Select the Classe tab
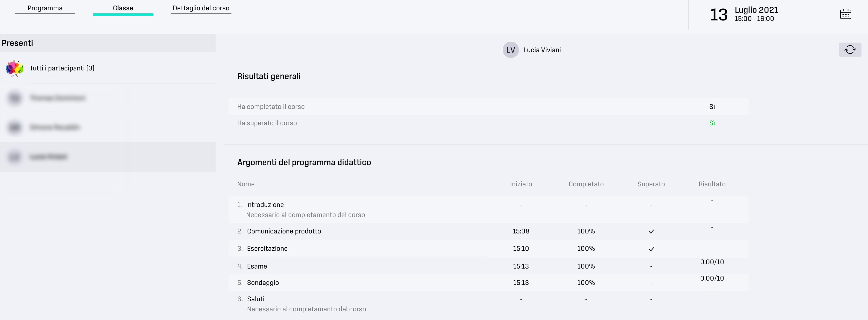The image size is (868, 320). pyautogui.click(x=123, y=8)
